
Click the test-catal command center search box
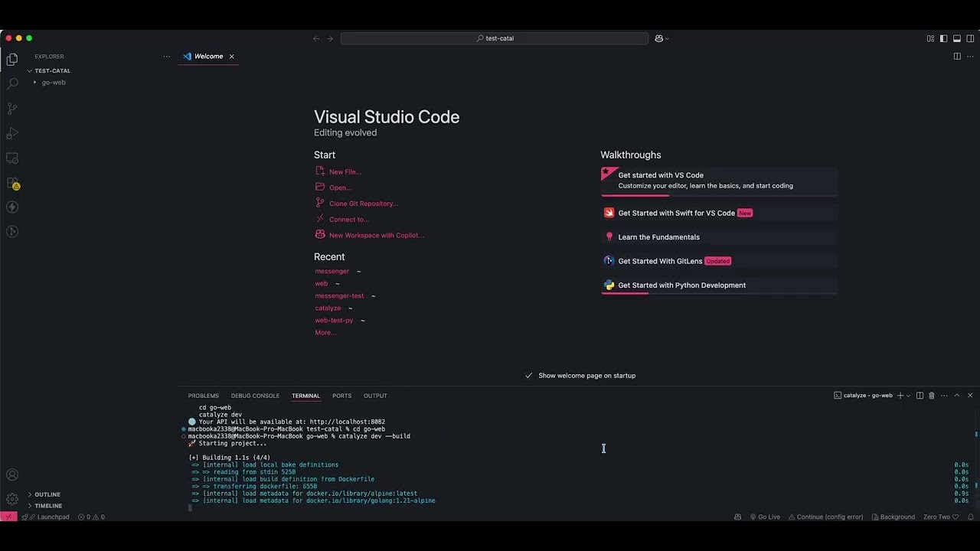(x=495, y=38)
